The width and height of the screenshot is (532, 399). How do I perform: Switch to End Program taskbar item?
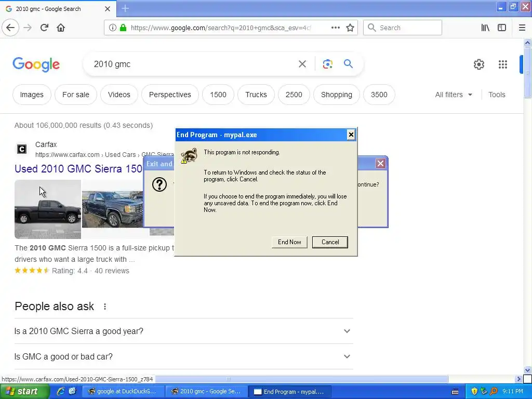(290, 391)
